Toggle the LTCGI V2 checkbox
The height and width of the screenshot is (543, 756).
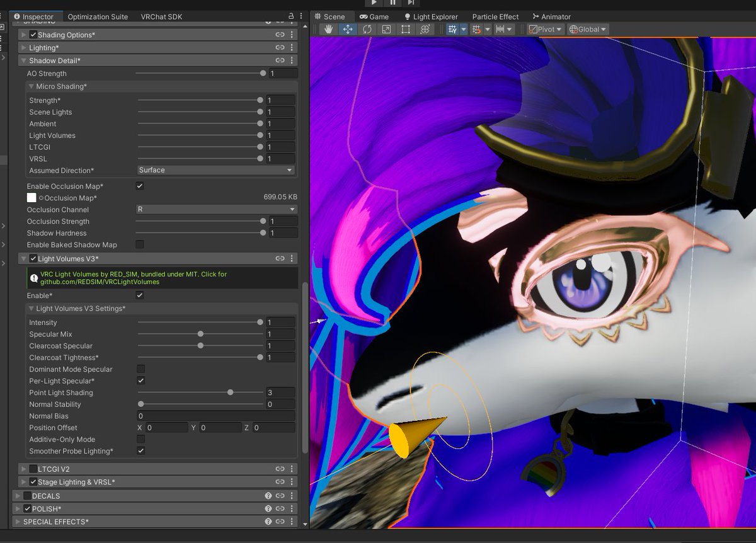tap(33, 469)
